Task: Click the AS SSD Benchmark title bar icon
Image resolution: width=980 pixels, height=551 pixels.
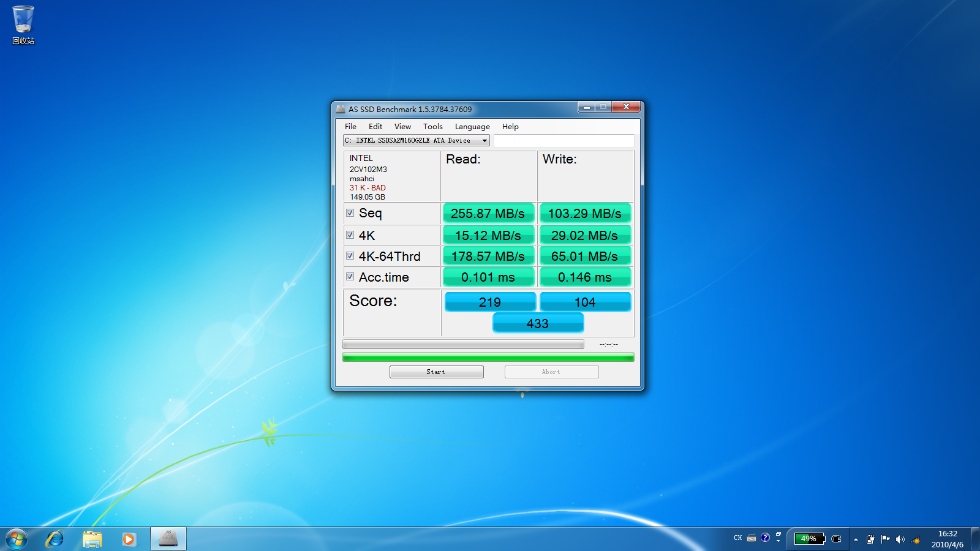Action: (341, 109)
